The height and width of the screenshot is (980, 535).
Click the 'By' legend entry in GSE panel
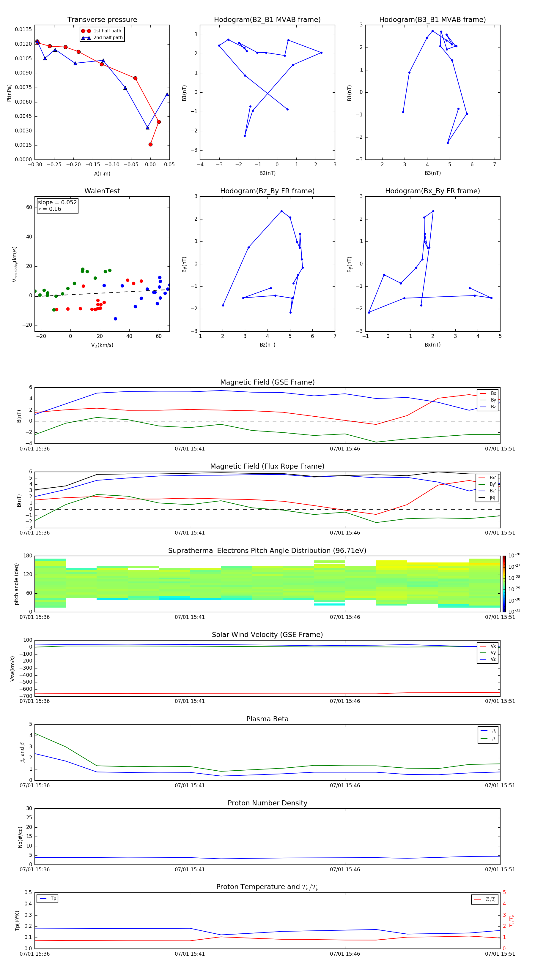coord(488,400)
